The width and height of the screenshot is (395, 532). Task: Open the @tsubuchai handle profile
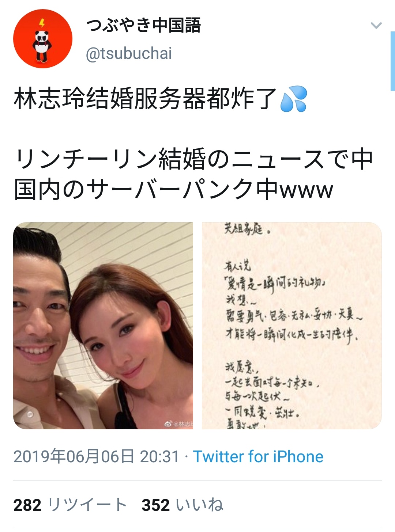[x=129, y=53]
